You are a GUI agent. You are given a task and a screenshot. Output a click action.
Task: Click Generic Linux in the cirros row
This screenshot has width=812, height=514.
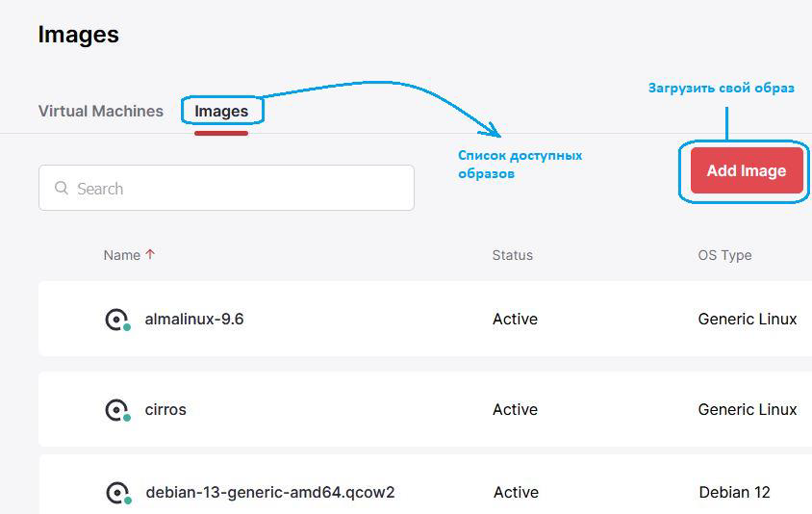748,409
